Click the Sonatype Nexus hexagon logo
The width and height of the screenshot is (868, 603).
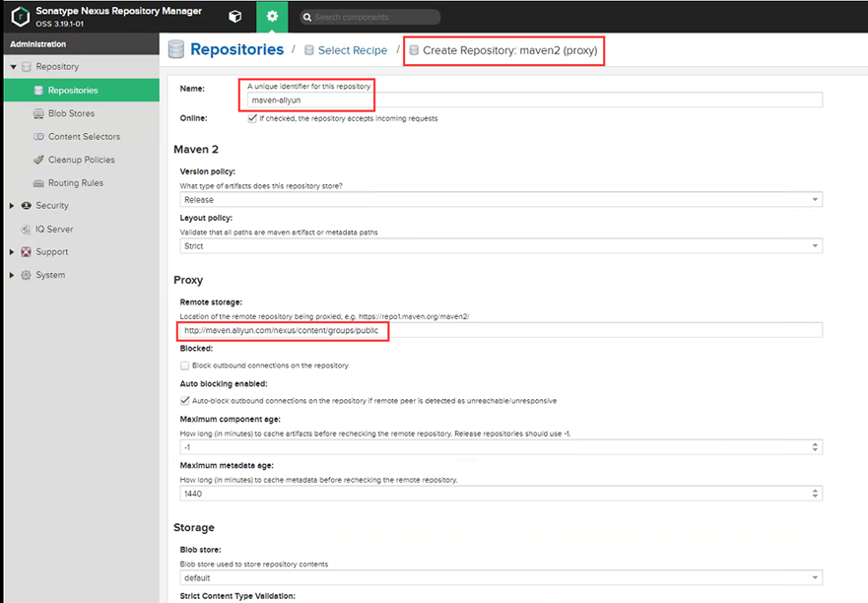tap(21, 17)
